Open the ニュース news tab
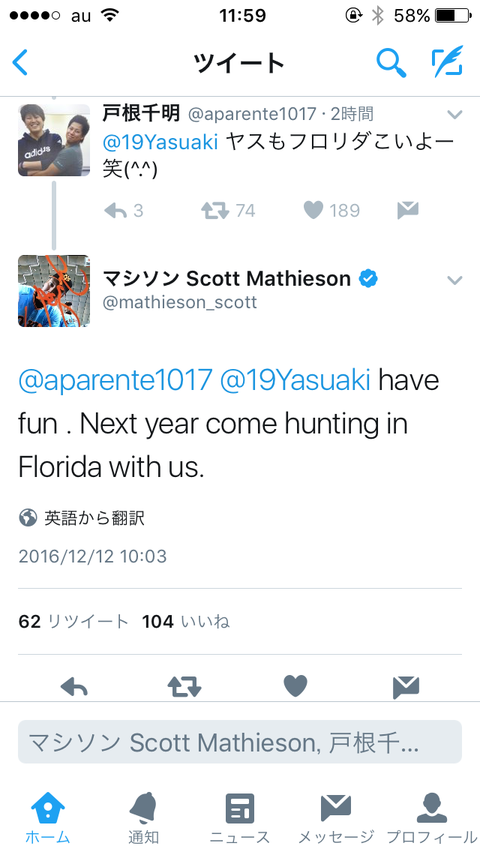Image resolution: width=480 pixels, height=852 pixels. coord(240,818)
